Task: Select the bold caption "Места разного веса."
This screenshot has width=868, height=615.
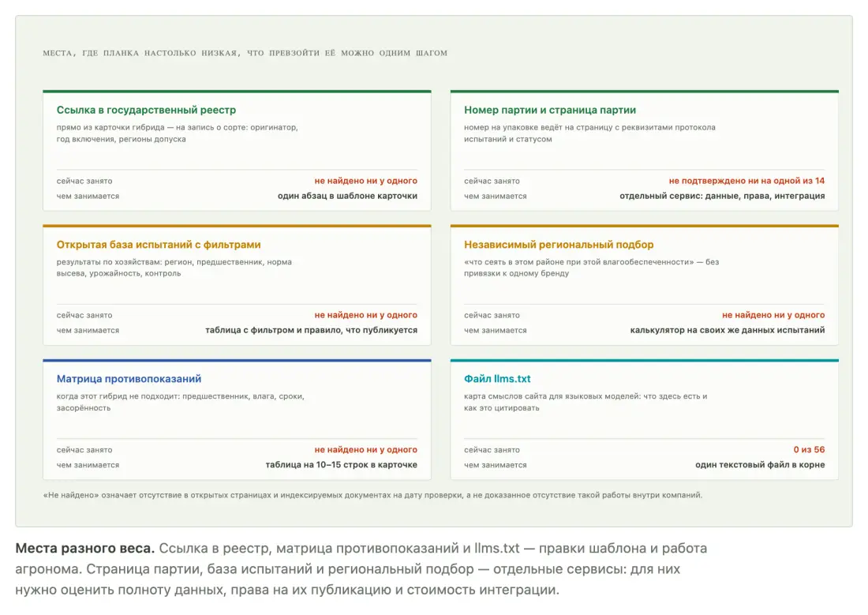Action: pyautogui.click(x=84, y=549)
